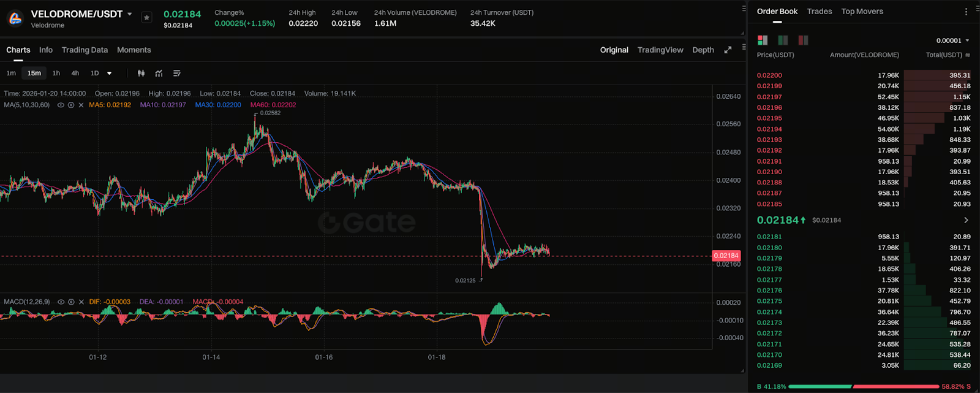Select the 1m timeframe
Image resolution: width=980 pixels, height=393 pixels.
[x=11, y=73]
